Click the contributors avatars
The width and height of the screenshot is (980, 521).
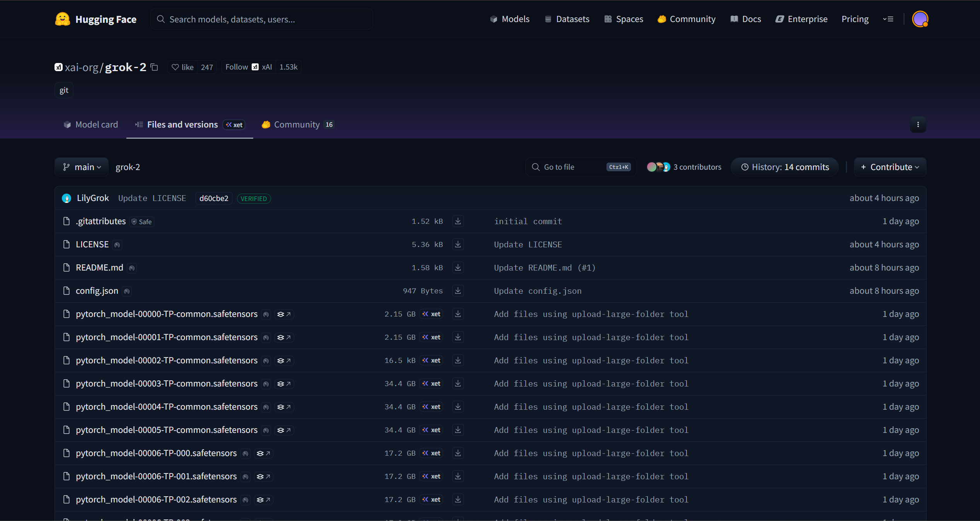(x=658, y=167)
